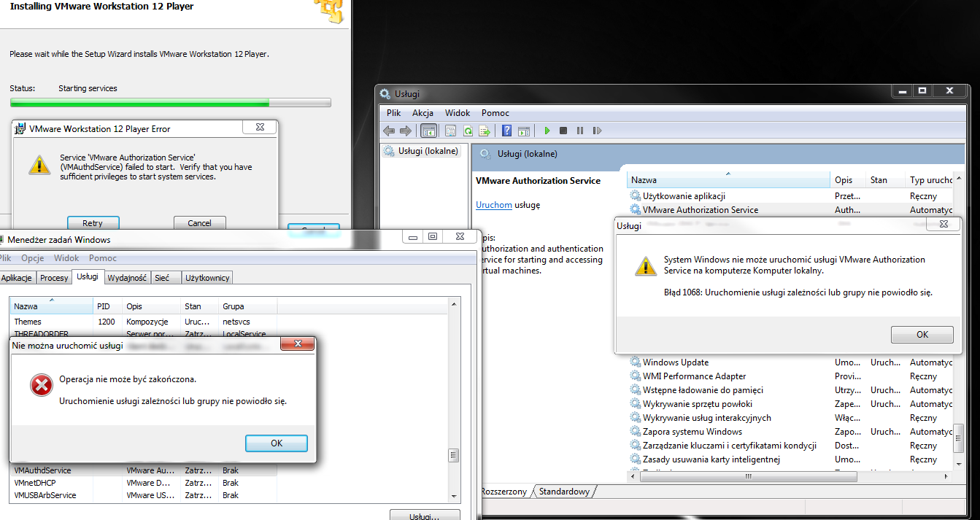
Task: Open Plik menu in the Usługi window
Action: [394, 113]
